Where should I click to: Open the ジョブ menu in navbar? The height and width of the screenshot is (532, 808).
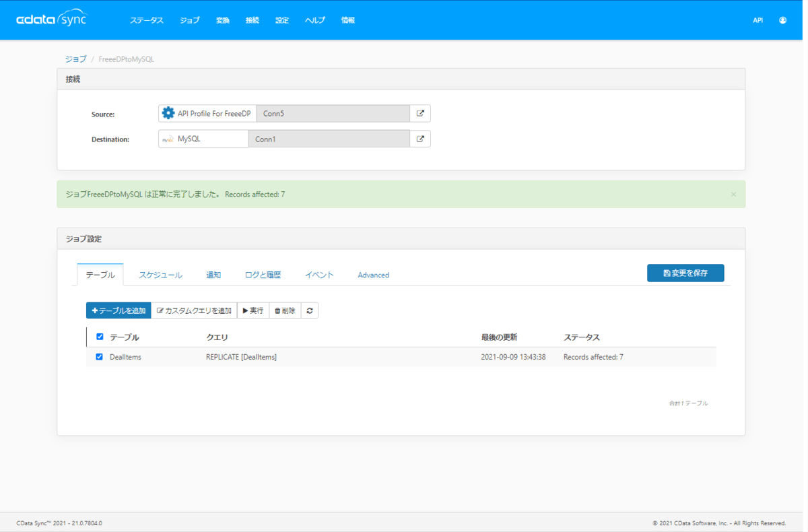pos(190,20)
